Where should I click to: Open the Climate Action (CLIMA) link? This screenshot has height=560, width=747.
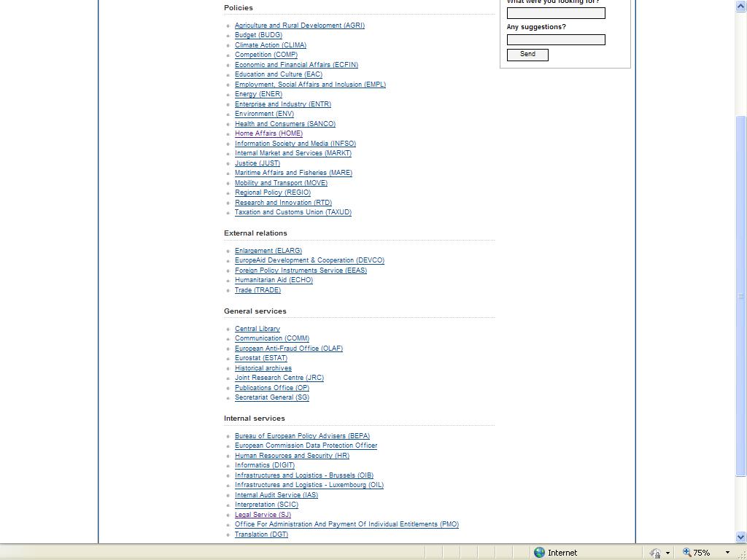(x=270, y=45)
